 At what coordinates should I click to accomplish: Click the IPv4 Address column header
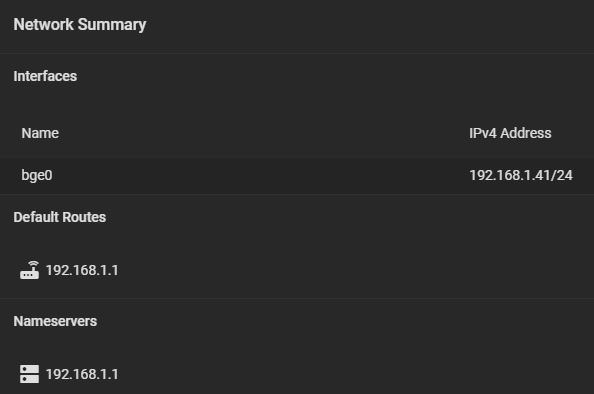pos(510,133)
